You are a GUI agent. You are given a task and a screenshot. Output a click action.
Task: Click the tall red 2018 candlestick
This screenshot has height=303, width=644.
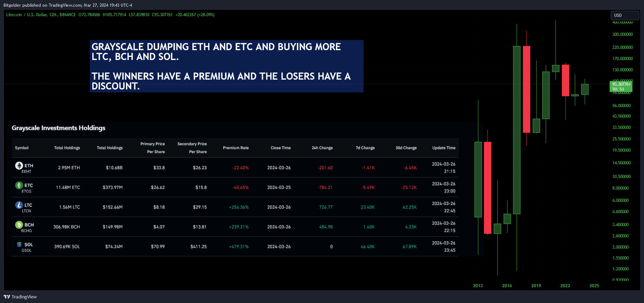click(526, 89)
